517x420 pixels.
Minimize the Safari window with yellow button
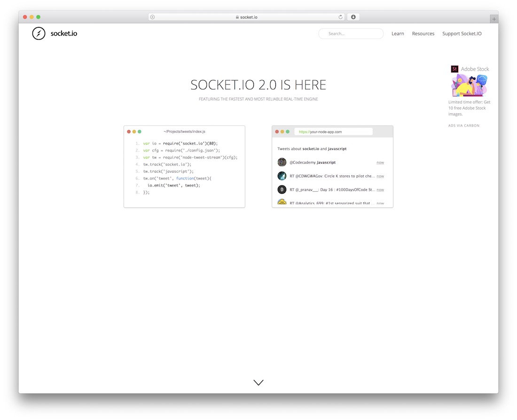[x=31, y=17]
